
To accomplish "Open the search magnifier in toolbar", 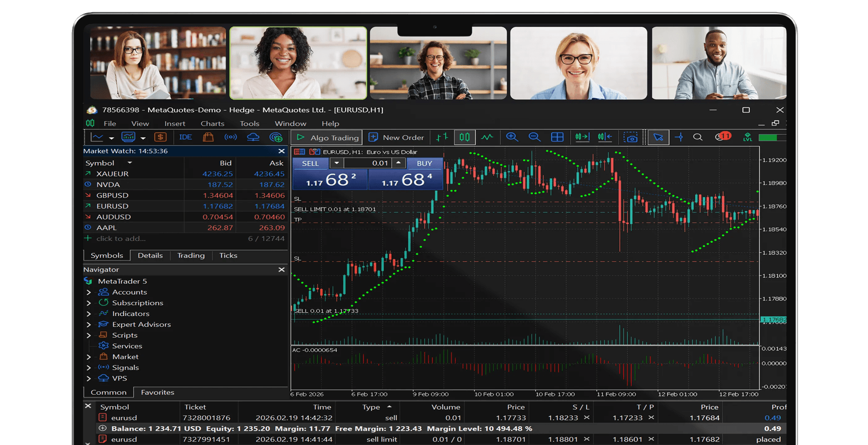I will tap(698, 137).
